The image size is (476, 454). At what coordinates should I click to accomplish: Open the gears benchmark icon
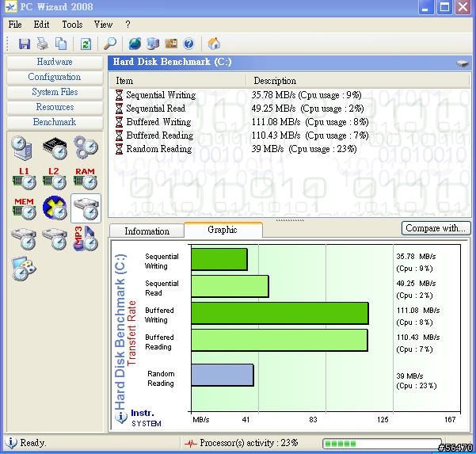coord(86,147)
